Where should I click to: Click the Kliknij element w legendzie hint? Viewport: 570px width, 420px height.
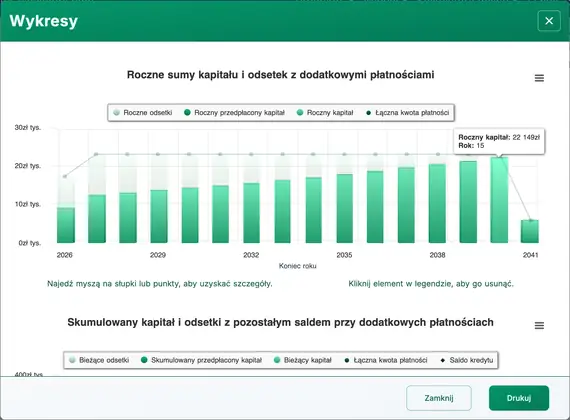click(431, 284)
